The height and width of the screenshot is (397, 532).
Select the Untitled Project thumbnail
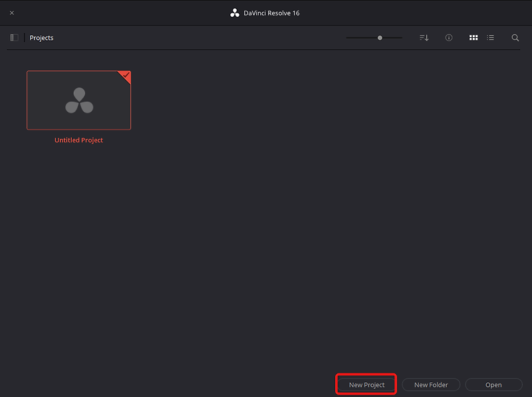tap(78, 100)
